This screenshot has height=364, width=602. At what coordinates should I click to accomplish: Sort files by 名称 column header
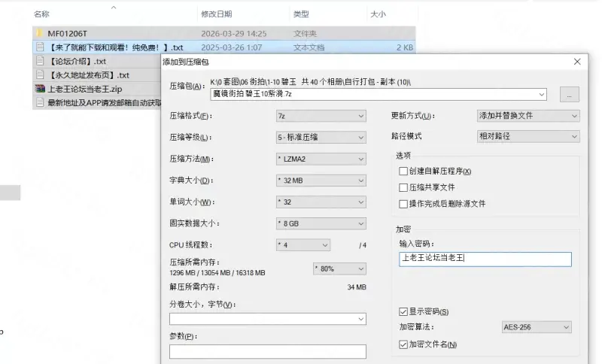pyautogui.click(x=42, y=14)
